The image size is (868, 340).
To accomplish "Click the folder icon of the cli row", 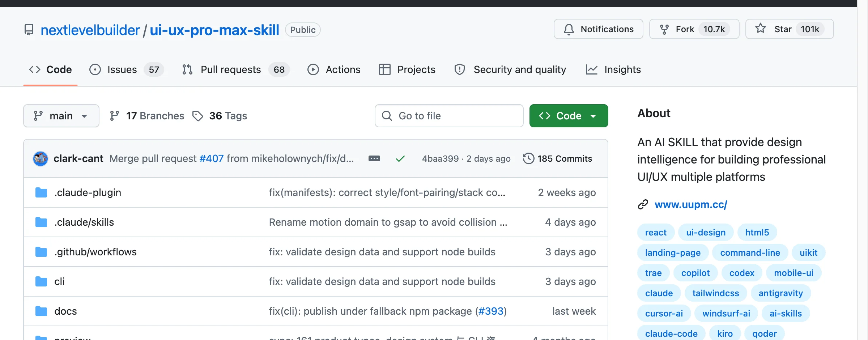I will coord(41,281).
